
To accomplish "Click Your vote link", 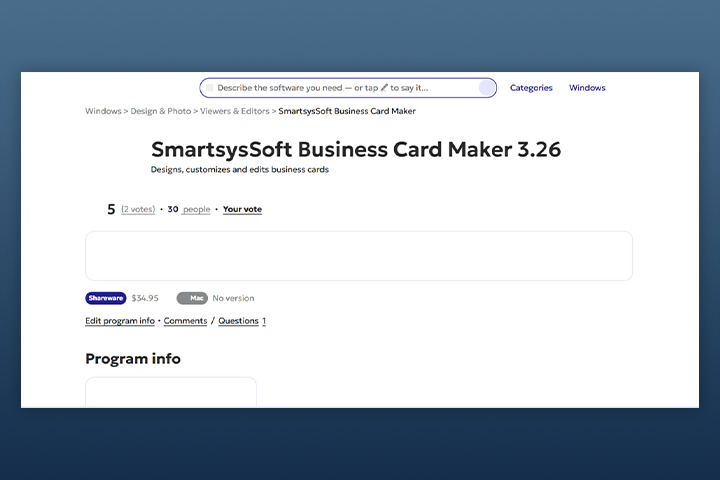I will [x=242, y=209].
